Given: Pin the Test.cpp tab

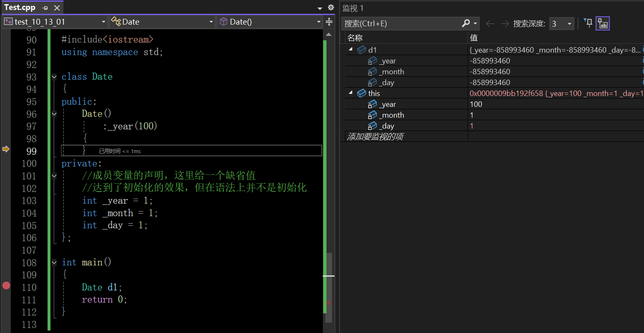Looking at the screenshot, I should click(x=45, y=8).
